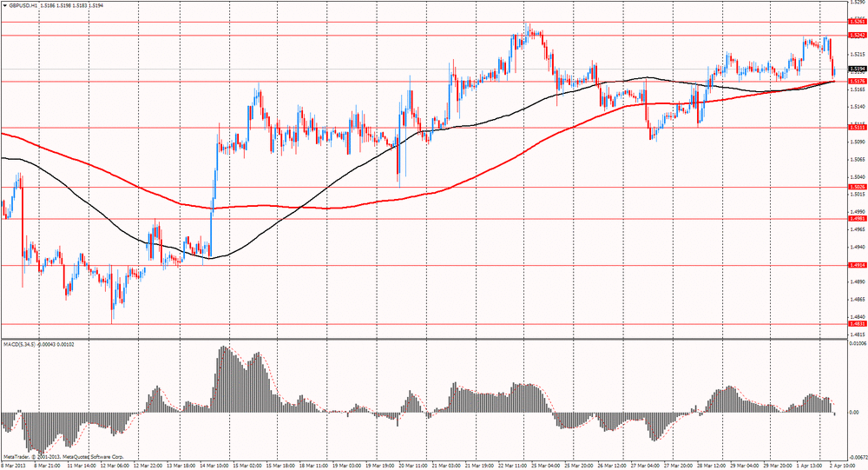Screen dimensions: 868x470
Task: Click the -0.00672 MACD scale value
Action: tap(857, 457)
